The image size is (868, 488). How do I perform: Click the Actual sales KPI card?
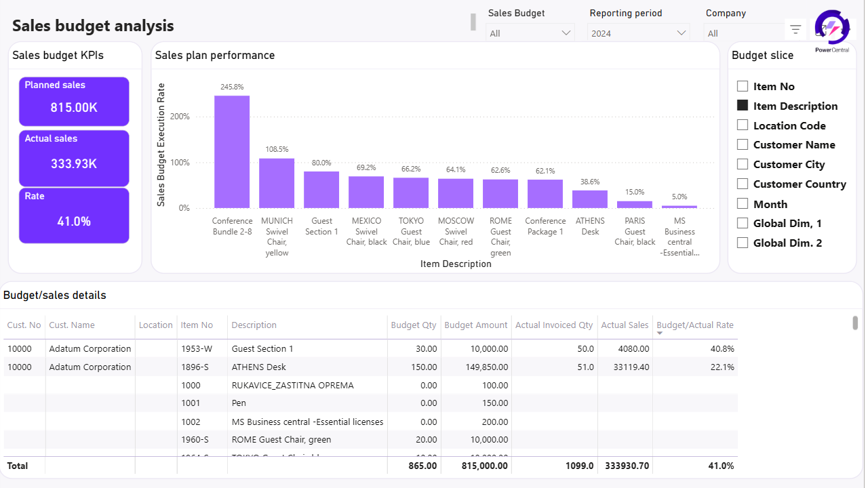[x=74, y=159]
